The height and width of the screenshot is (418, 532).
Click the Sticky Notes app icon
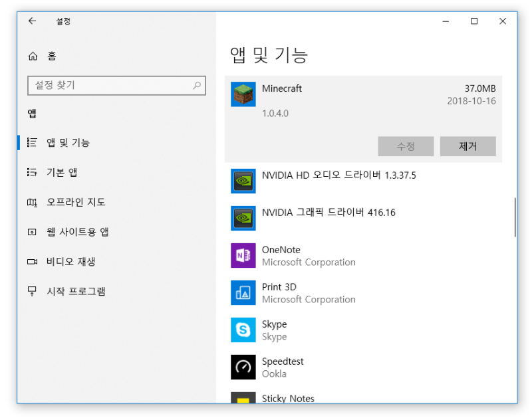[x=243, y=397]
